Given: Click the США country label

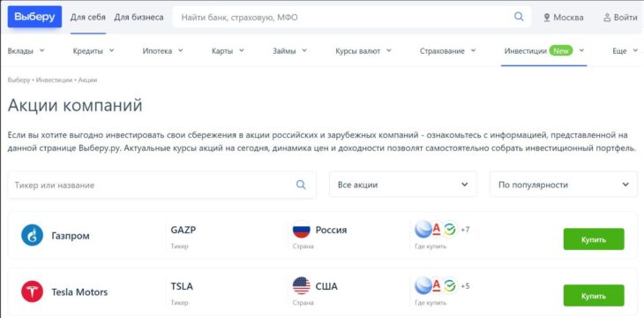Looking at the screenshot, I should click(x=326, y=286).
